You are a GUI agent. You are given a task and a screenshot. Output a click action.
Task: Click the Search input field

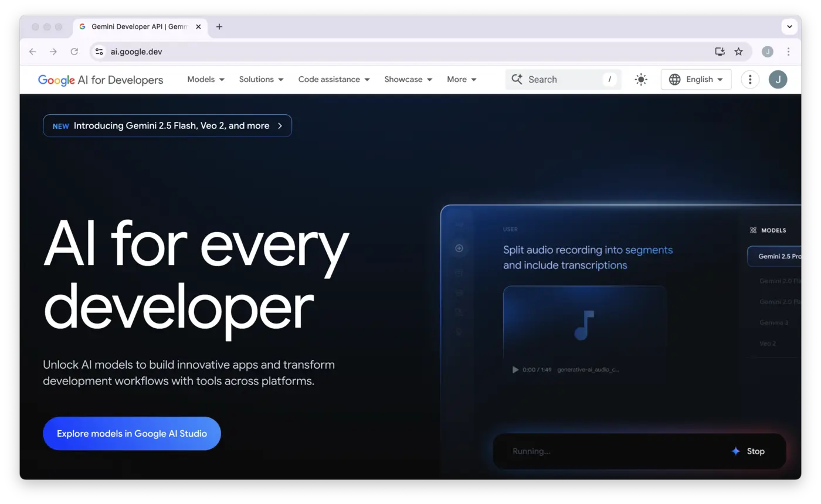[563, 80]
